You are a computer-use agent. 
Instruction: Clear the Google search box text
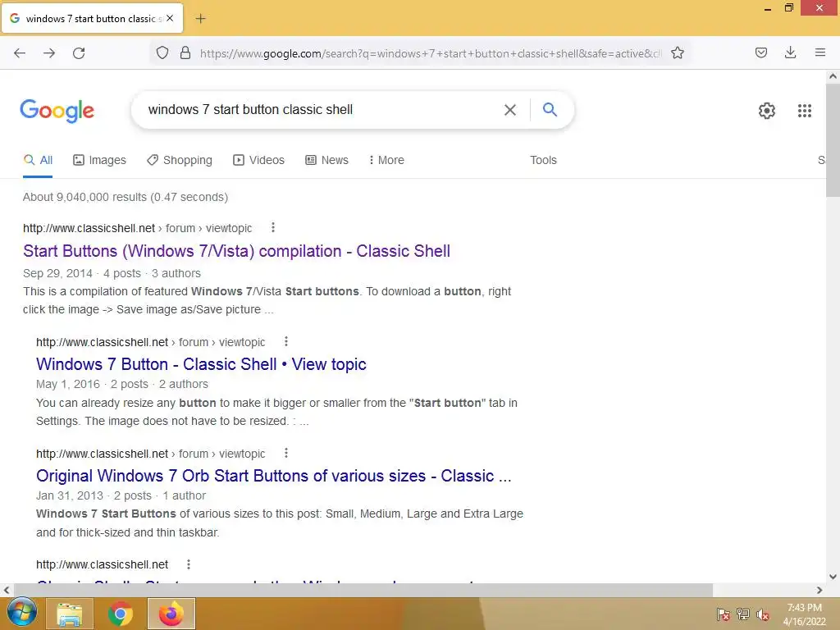click(510, 110)
